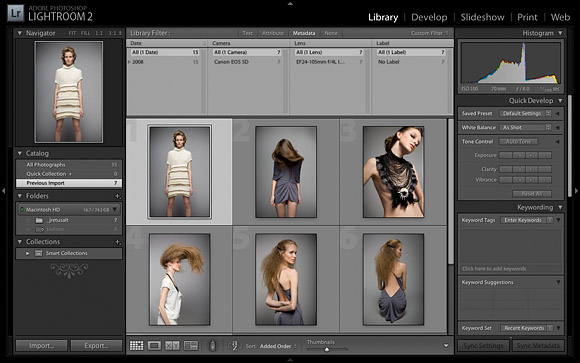Show filmstrip using bottom edge arrow
This screenshot has width=580, height=363.
pyautogui.click(x=290, y=359)
